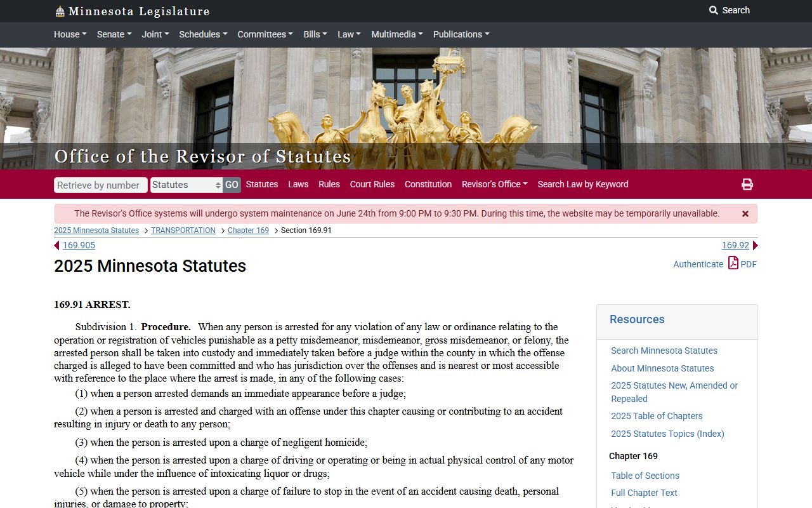Viewport: 812px width, 508px height.
Task: Expand the Revisor's Office dropdown
Action: point(495,184)
